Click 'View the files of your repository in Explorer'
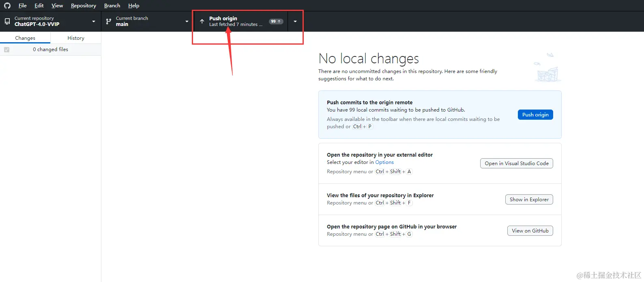The height and width of the screenshot is (282, 644). (x=380, y=196)
